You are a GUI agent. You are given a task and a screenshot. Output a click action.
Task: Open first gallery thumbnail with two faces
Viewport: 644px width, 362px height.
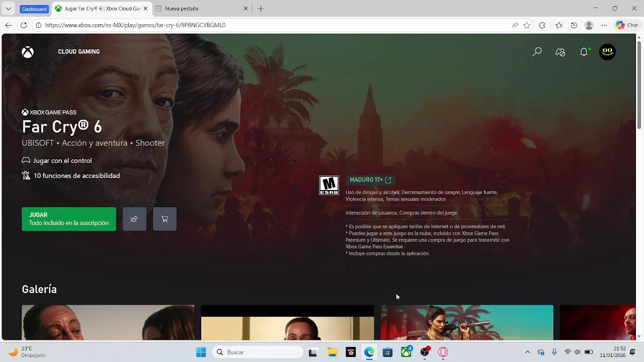coord(108,323)
